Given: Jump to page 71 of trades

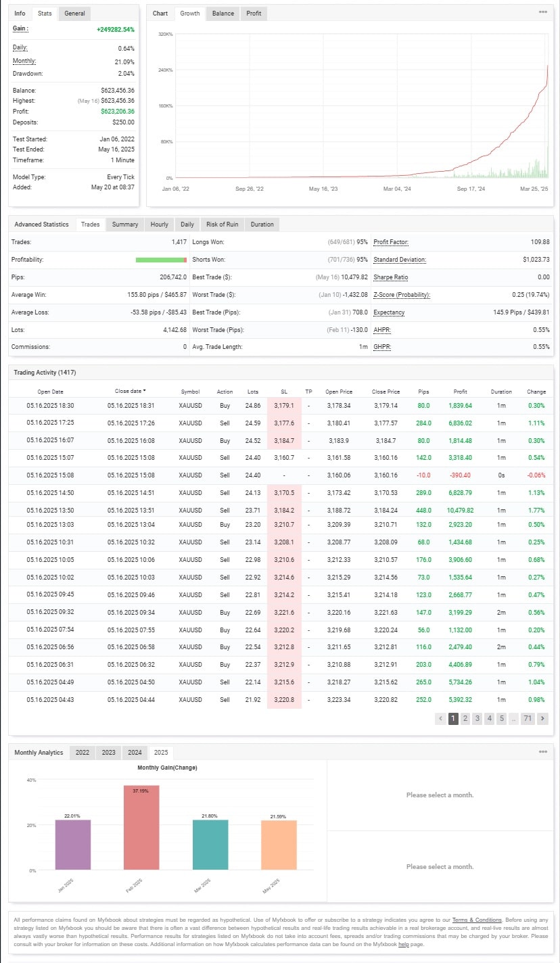Looking at the screenshot, I should pos(528,718).
